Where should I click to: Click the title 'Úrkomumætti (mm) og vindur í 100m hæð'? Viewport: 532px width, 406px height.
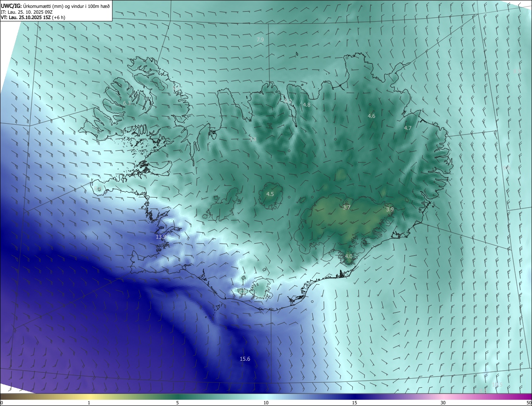coord(67,6)
